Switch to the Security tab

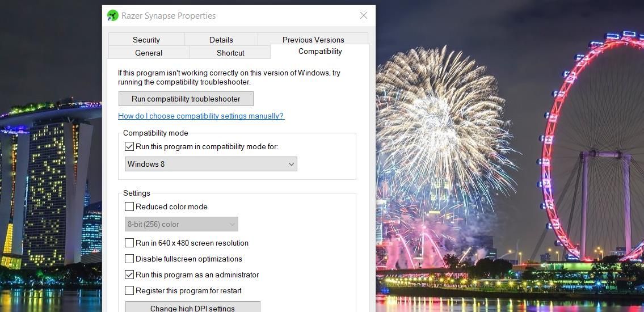146,40
